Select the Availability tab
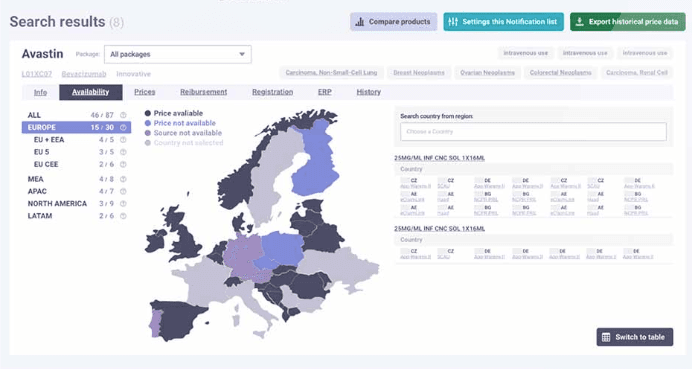The width and height of the screenshot is (692, 369). click(90, 92)
